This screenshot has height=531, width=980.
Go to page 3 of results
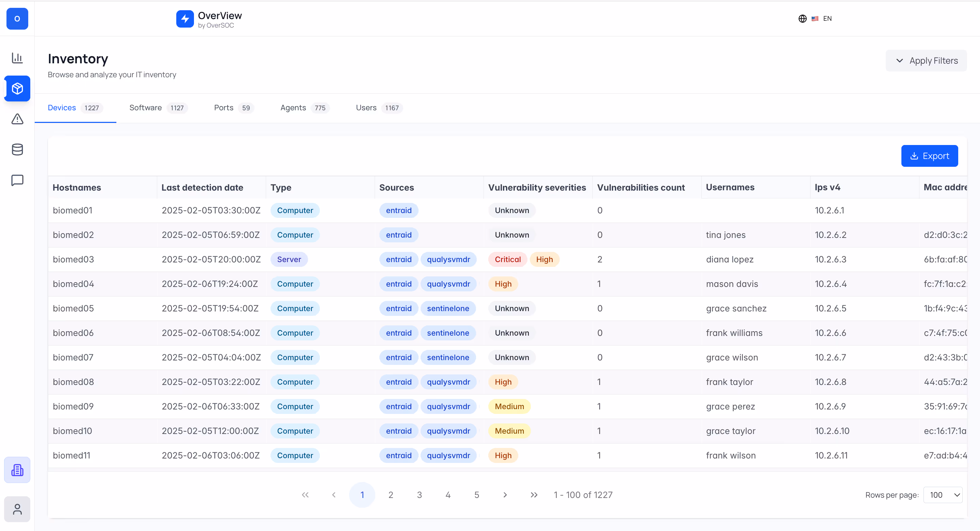click(419, 495)
